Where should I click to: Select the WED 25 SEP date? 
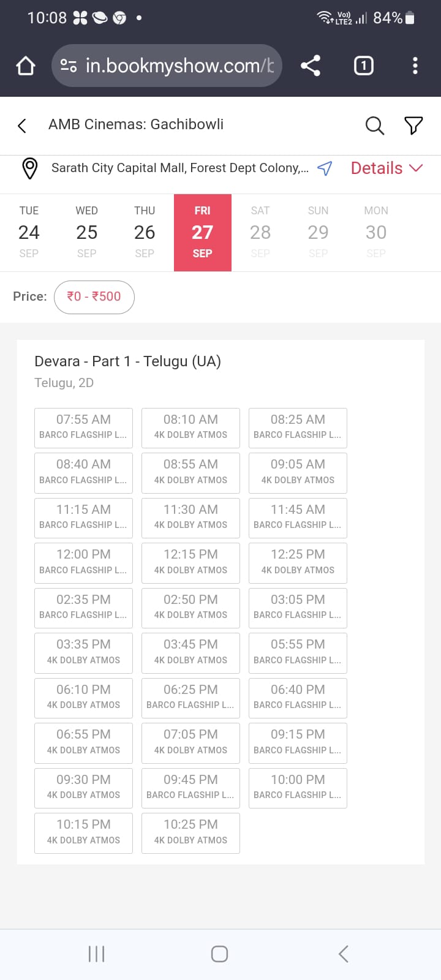point(86,232)
